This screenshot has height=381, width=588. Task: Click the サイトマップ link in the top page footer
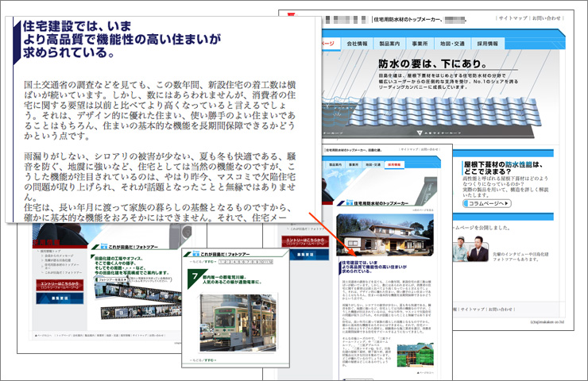473,309
